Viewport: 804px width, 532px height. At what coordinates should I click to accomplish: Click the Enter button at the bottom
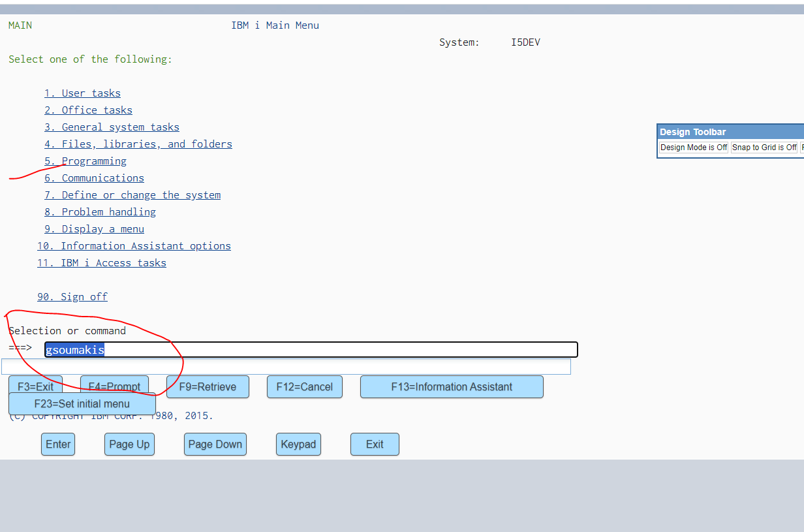(x=58, y=444)
